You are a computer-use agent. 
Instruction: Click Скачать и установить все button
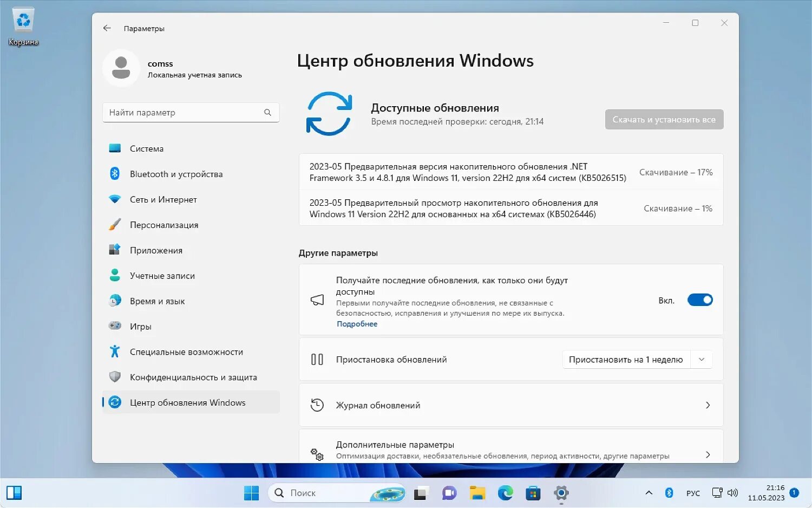[x=664, y=119]
